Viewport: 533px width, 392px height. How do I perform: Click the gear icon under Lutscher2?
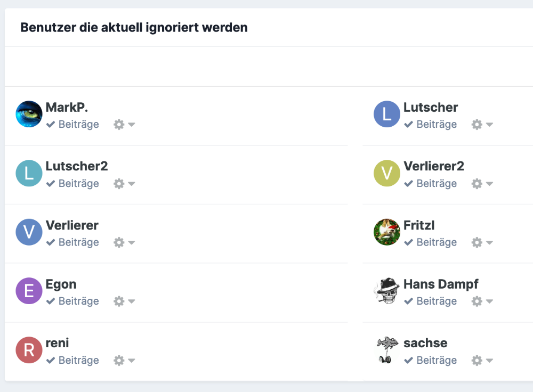pyautogui.click(x=119, y=184)
